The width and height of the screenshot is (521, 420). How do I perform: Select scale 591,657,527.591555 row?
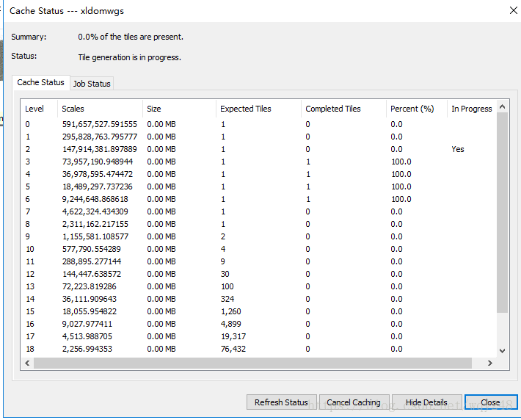click(x=258, y=124)
